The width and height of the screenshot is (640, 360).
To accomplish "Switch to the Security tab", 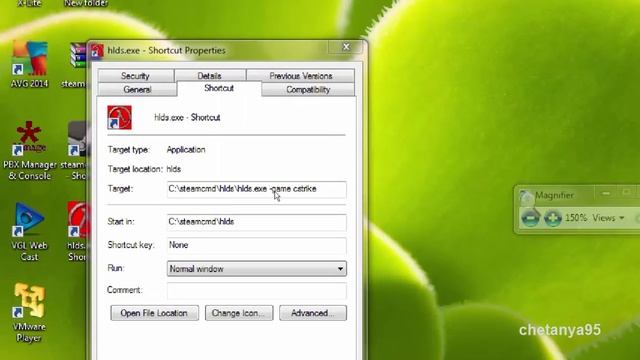I will click(x=136, y=76).
